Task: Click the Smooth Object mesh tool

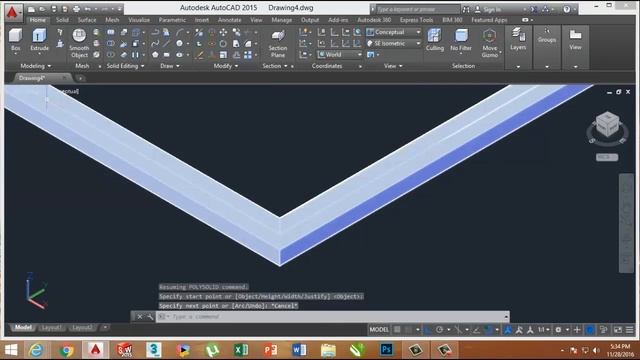Action: click(79, 43)
